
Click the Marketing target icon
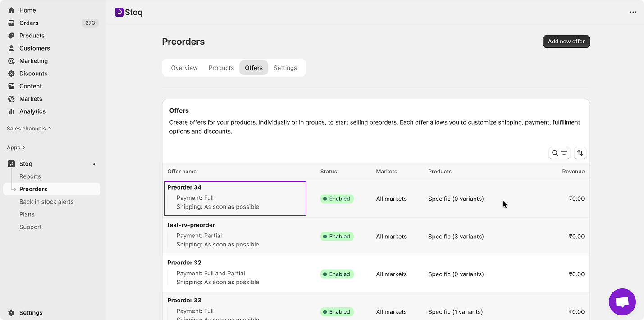pos(11,61)
